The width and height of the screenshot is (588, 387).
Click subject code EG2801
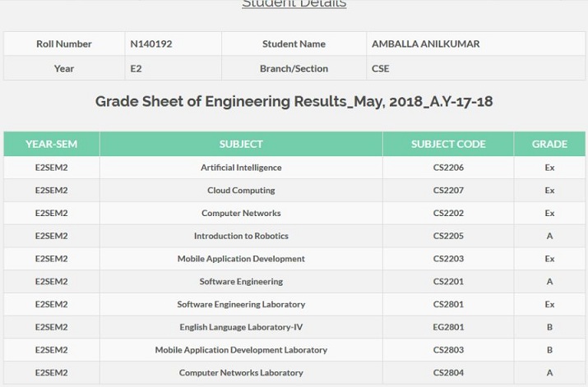tap(448, 327)
